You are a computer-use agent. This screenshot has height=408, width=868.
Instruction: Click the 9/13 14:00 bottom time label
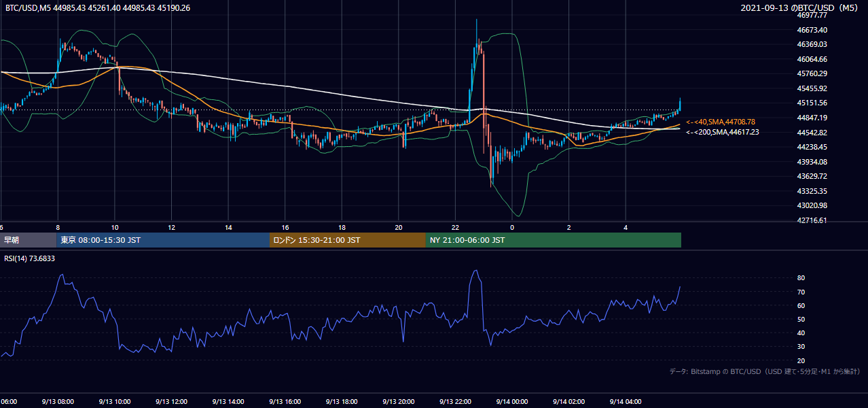tap(228, 402)
